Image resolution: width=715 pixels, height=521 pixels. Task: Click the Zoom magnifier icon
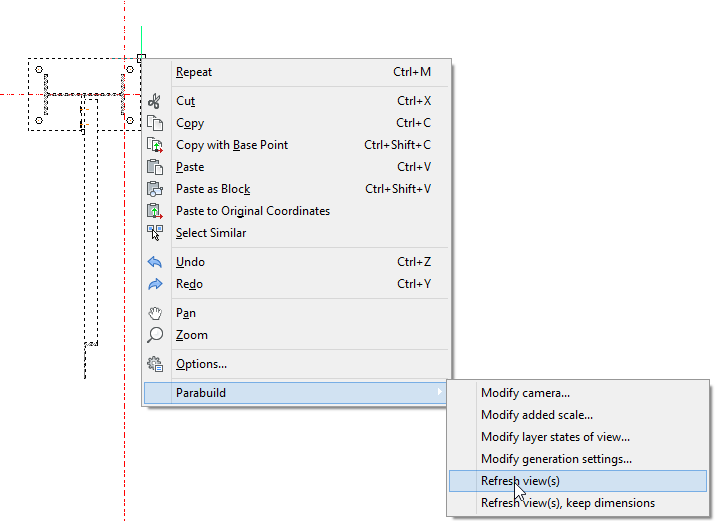coord(155,335)
